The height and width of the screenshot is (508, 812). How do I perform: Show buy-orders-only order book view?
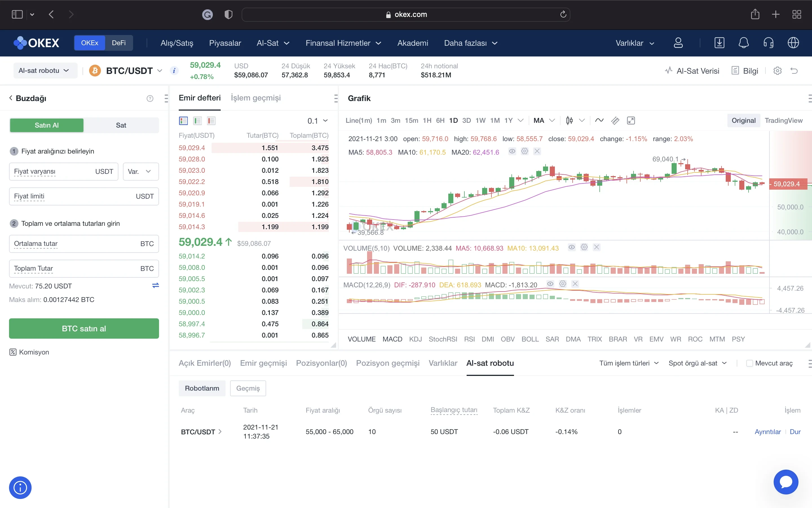pos(197,121)
